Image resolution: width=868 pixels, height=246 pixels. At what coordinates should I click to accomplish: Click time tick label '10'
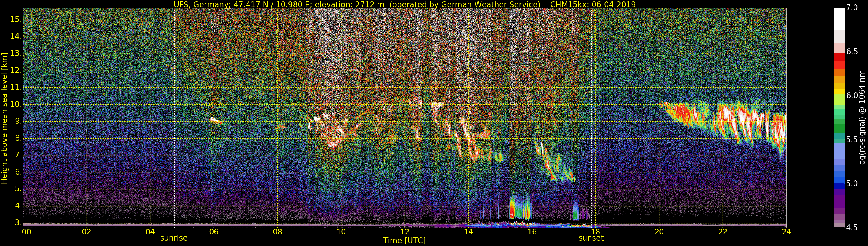pos(341,232)
